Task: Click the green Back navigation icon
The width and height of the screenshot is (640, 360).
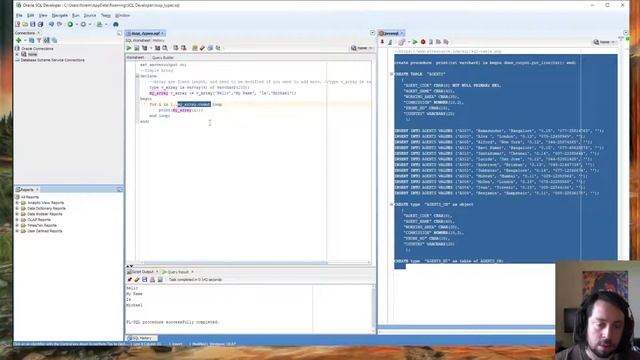Action: pyautogui.click(x=70, y=24)
